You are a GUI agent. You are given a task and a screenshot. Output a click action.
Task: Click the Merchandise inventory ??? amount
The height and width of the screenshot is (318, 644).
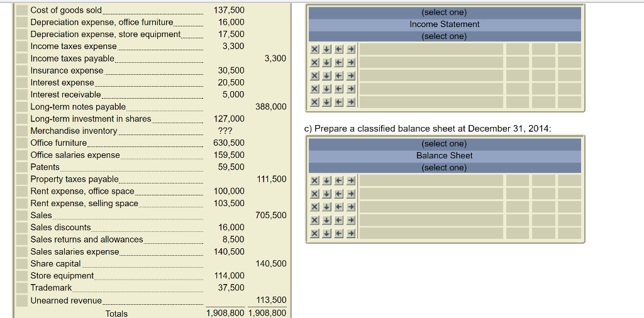[225, 131]
